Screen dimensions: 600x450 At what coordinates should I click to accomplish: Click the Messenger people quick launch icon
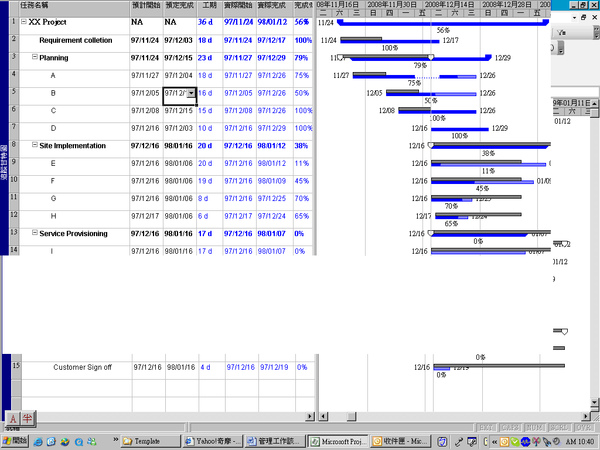(x=92, y=442)
